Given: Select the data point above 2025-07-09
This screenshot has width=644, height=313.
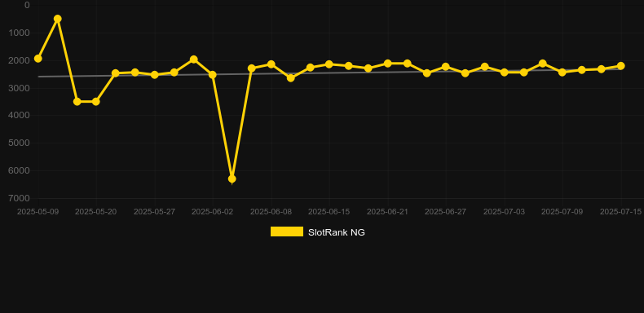Looking at the screenshot, I should click(x=562, y=73).
